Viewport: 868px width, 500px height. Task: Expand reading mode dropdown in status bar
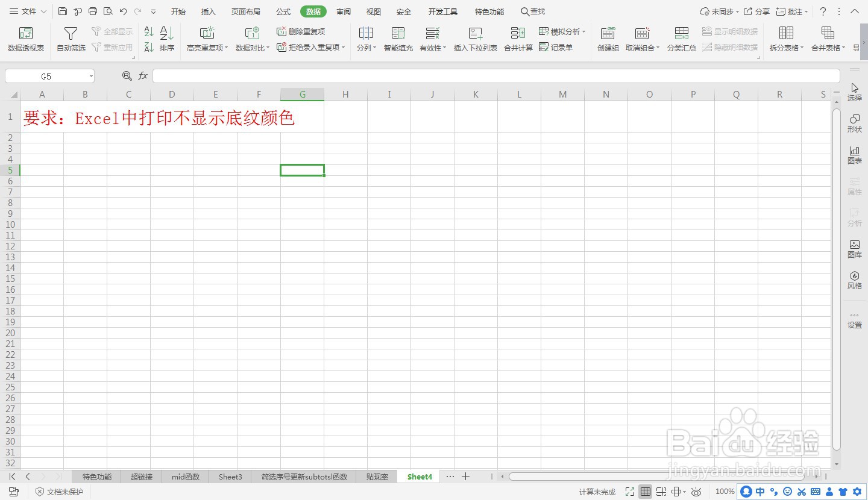[685, 492]
